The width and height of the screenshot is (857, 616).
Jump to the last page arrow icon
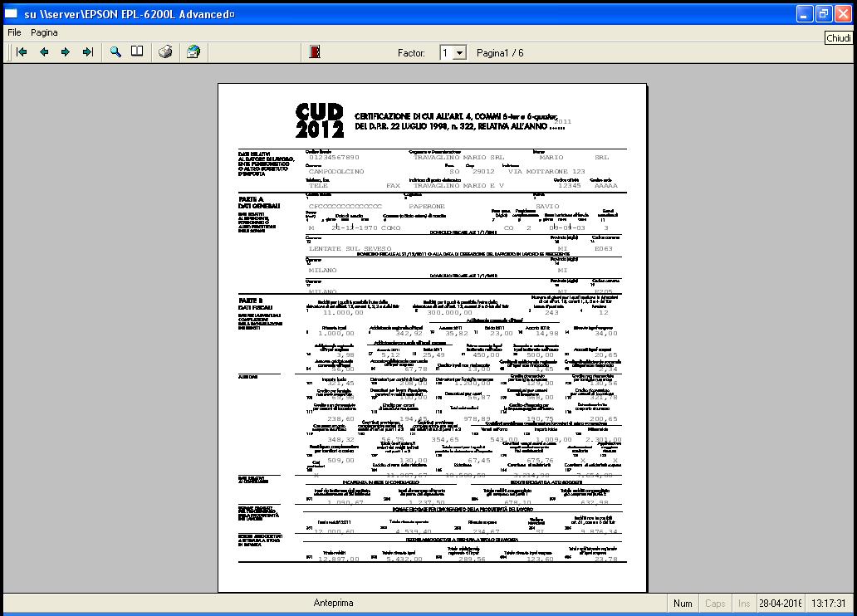pyautogui.click(x=87, y=52)
